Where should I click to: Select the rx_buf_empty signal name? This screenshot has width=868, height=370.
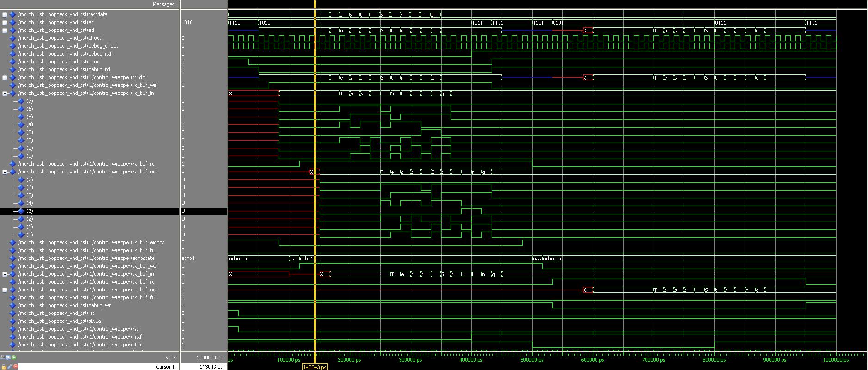point(91,242)
